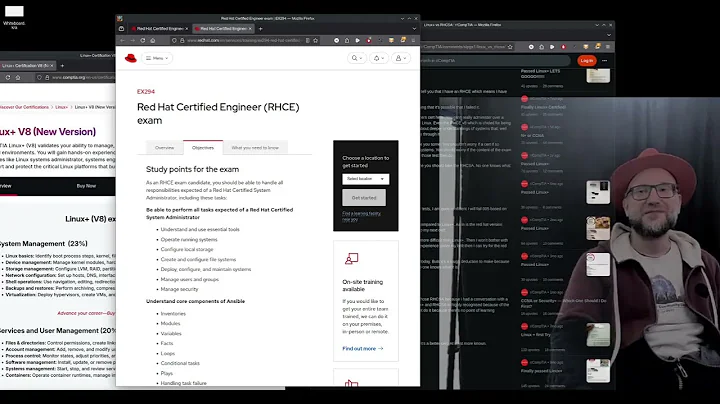Open Firefox View in the Red Hat window

pyautogui.click(x=121, y=28)
